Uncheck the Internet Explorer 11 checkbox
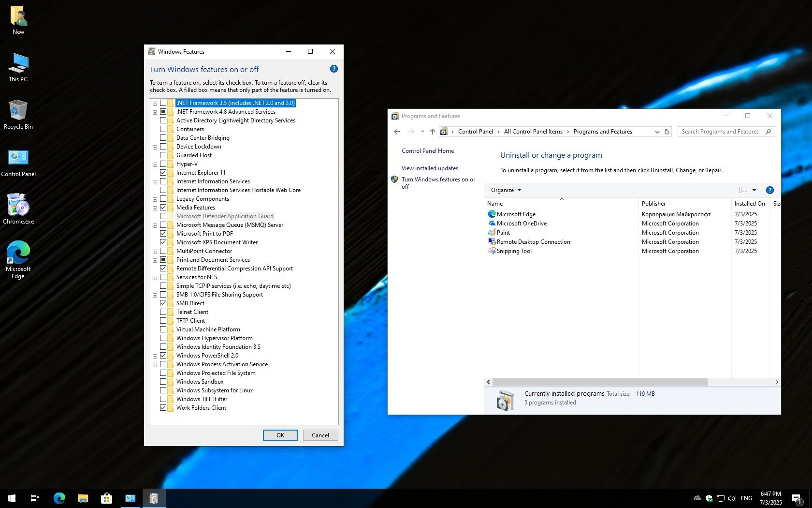This screenshot has width=812, height=508. click(163, 173)
